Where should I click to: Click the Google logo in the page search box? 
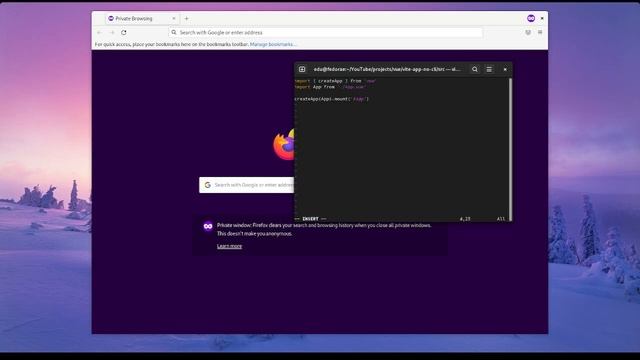point(207,185)
